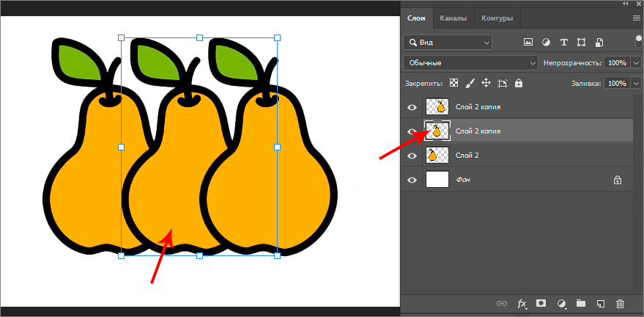644x317 pixels.
Task: Open the Обычные blend mode dropdown
Action: pyautogui.click(x=470, y=63)
